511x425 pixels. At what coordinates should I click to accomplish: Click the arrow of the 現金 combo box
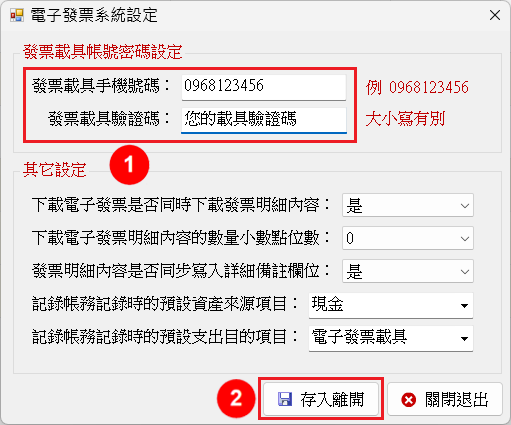pyautogui.click(x=464, y=305)
